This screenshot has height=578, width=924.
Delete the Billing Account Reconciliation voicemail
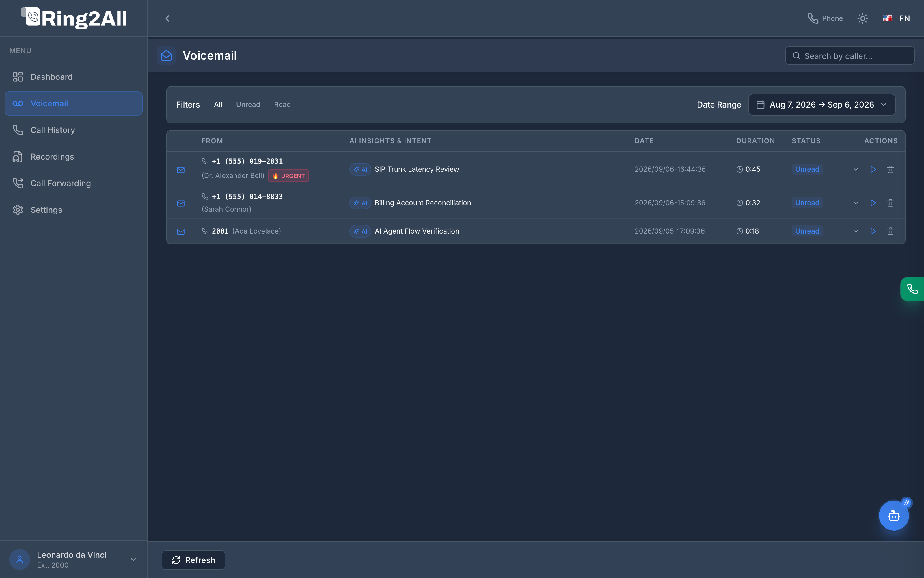click(891, 203)
